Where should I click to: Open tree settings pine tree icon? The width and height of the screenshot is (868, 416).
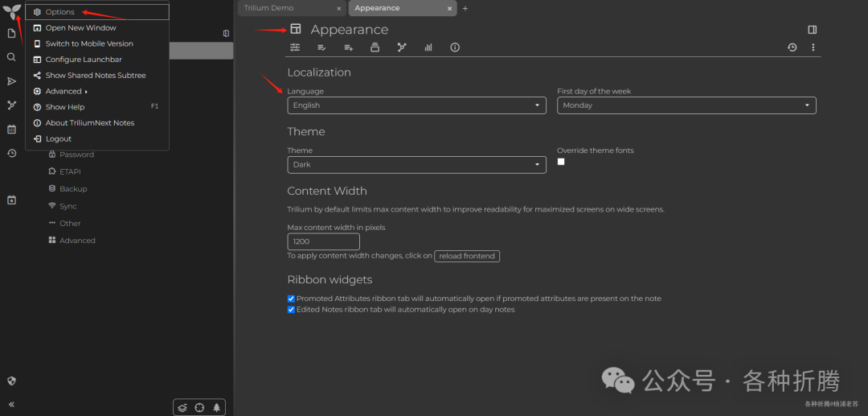(216, 408)
